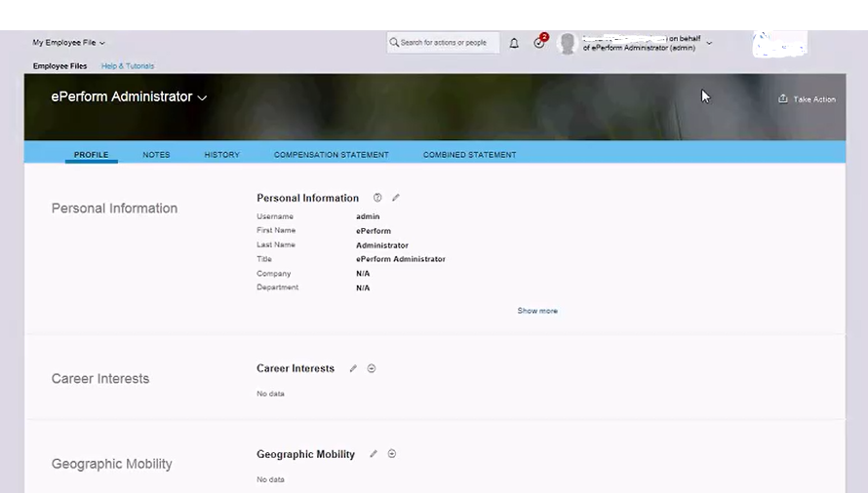Edit Career Interests with pencil icon
Screen dimensions: 868x493
pyautogui.click(x=353, y=368)
